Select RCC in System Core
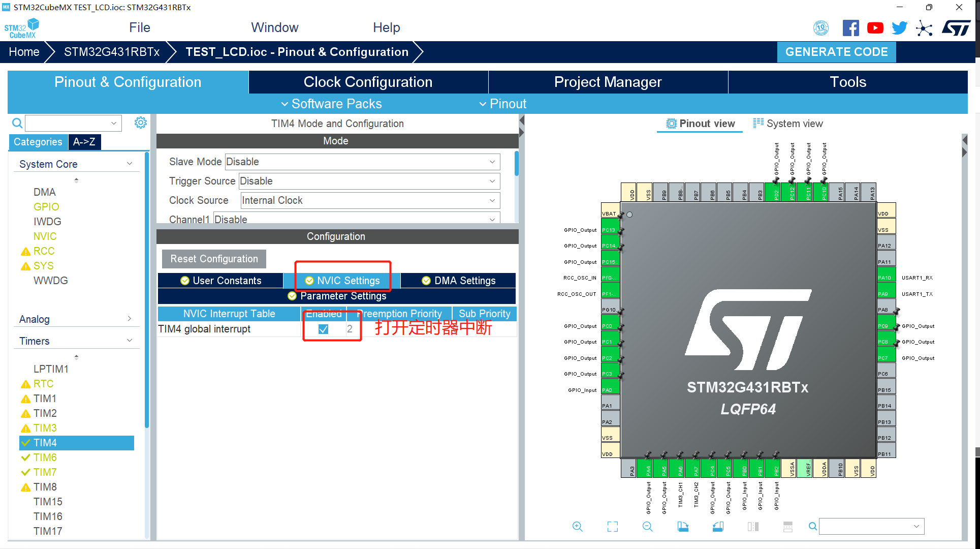The image size is (980, 549). [44, 251]
